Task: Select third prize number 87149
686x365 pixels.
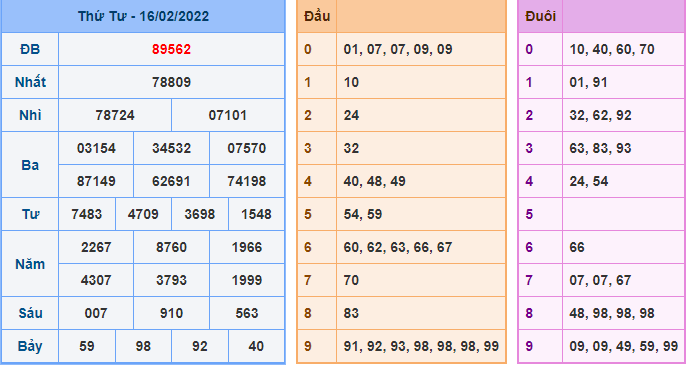Action: click(x=96, y=181)
